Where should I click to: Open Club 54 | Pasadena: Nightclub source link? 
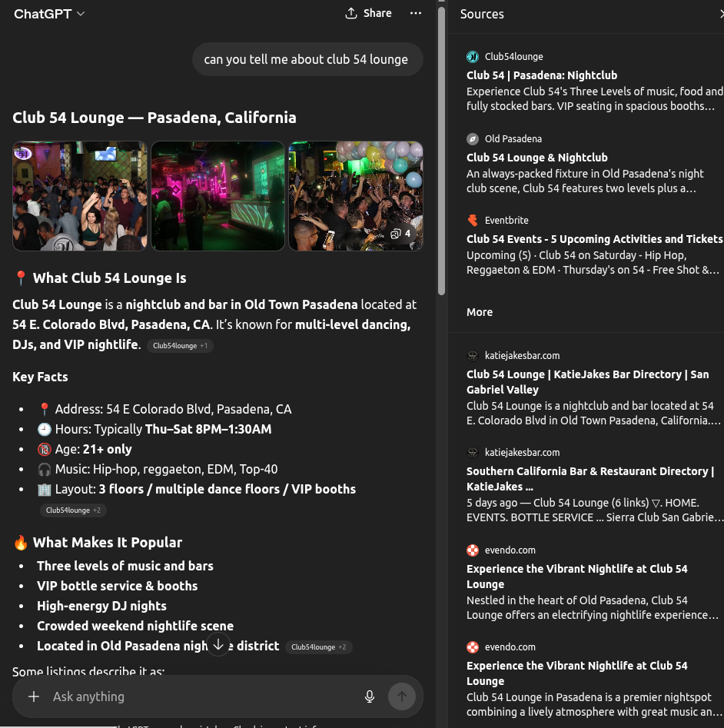point(542,75)
